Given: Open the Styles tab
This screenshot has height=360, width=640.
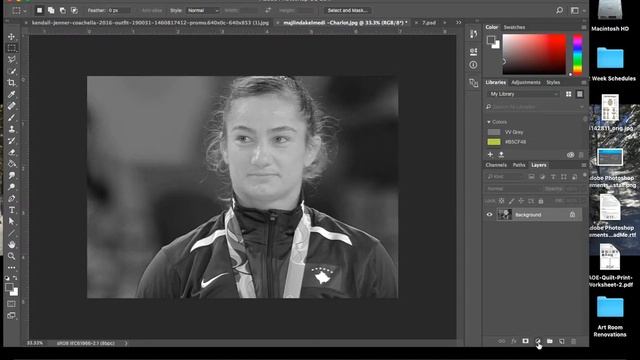Looking at the screenshot, I should (x=553, y=82).
